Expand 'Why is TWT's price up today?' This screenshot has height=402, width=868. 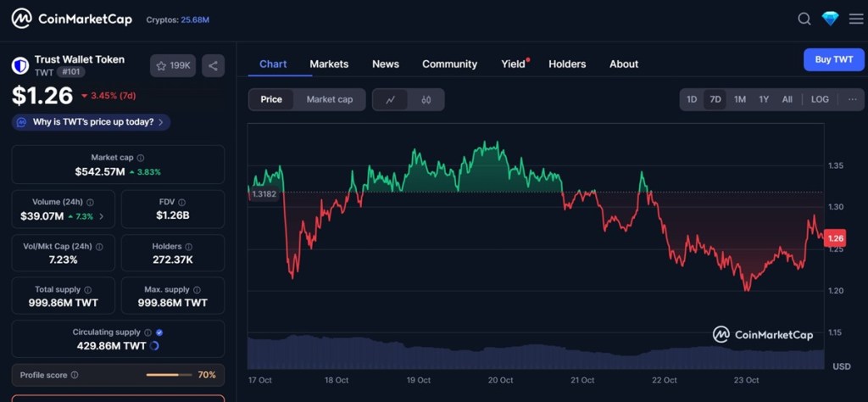pyautogui.click(x=91, y=122)
